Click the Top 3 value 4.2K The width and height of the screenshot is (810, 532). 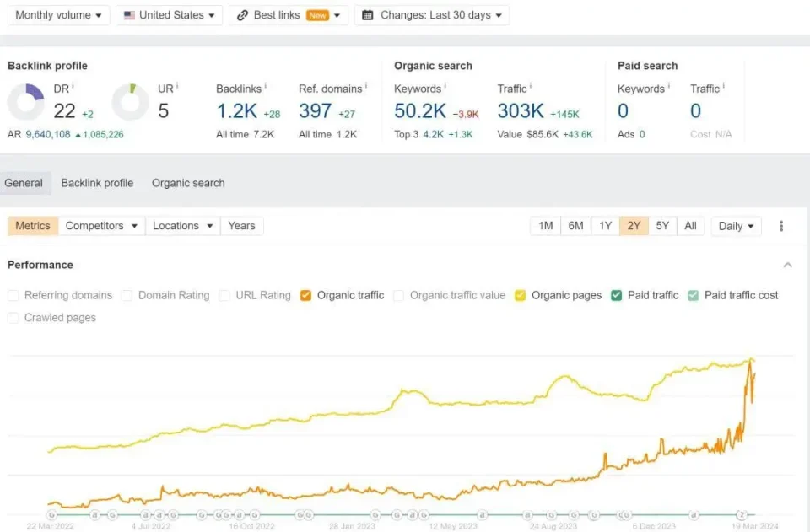[x=434, y=134]
